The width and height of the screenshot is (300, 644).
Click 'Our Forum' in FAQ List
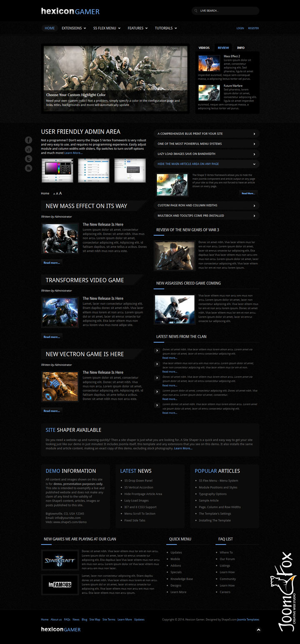tap(227, 559)
